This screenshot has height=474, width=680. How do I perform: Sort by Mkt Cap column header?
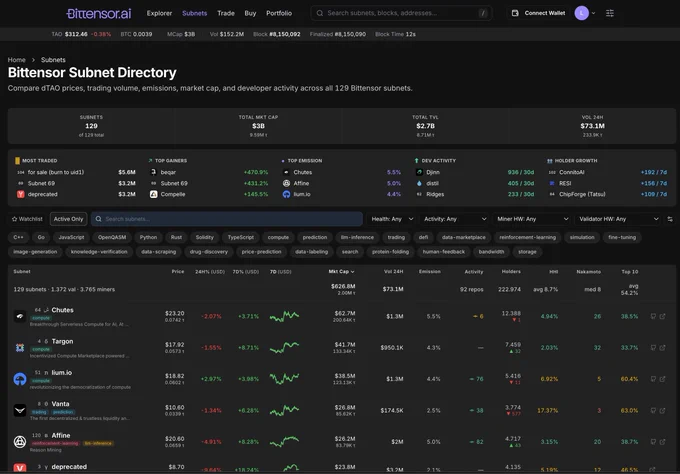pos(341,271)
